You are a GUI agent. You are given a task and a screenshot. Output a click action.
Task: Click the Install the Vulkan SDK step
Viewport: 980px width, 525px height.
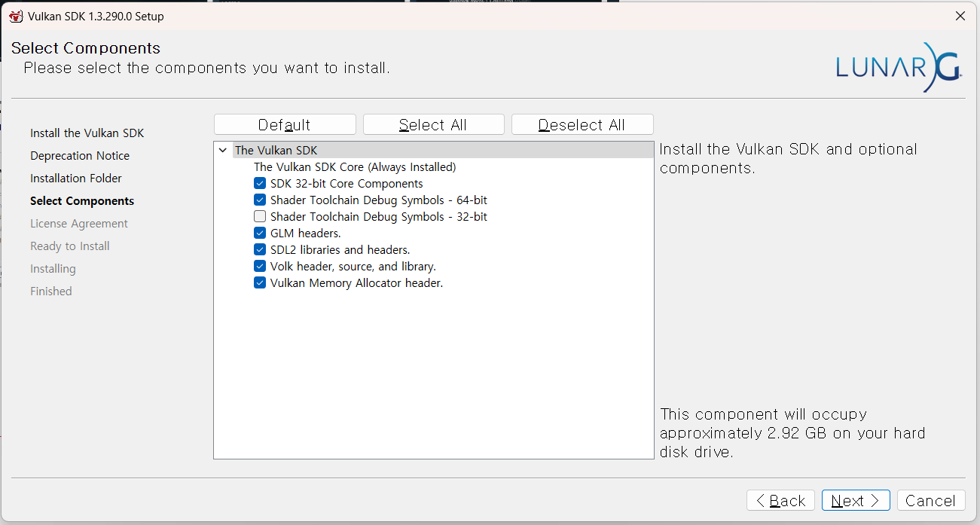87,133
